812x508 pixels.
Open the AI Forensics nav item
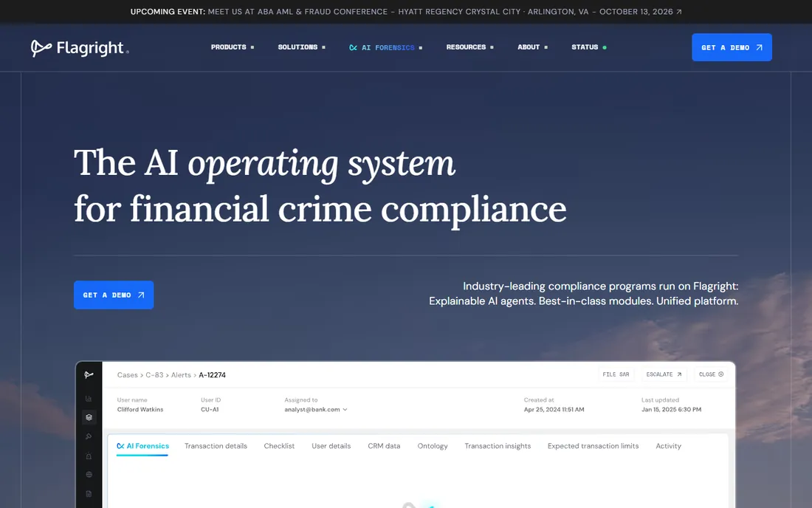pyautogui.click(x=386, y=48)
